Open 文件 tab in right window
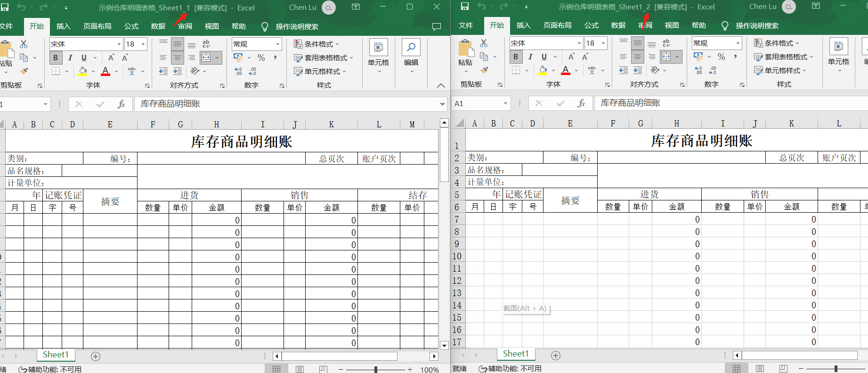 [465, 25]
